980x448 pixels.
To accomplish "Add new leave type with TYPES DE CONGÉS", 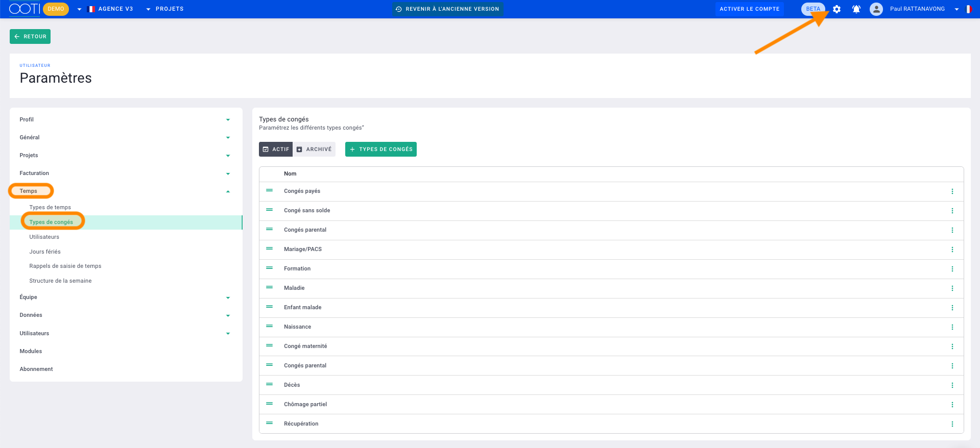I will click(x=381, y=149).
